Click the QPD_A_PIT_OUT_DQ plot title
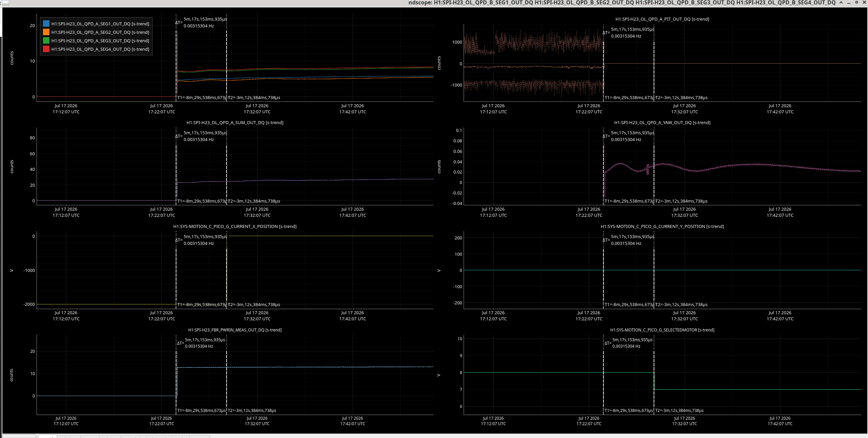This screenshot has height=438, width=868. (x=662, y=19)
